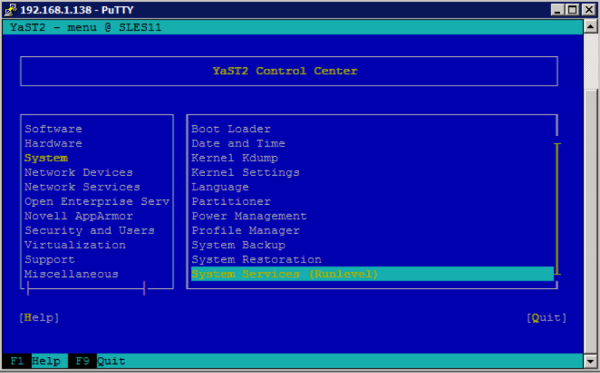Click F1 Help in bottom bar
Screen dimensions: 600x373
(x=35, y=361)
